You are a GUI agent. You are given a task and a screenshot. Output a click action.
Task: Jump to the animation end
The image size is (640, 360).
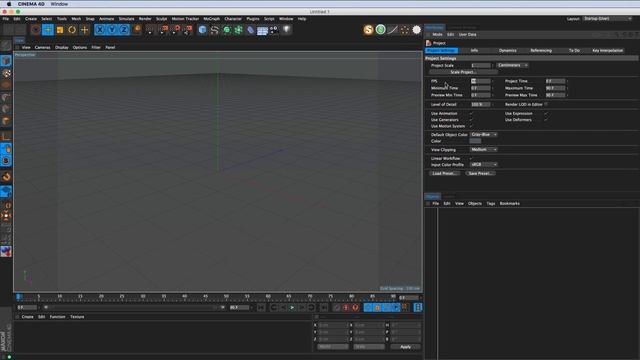click(324, 307)
